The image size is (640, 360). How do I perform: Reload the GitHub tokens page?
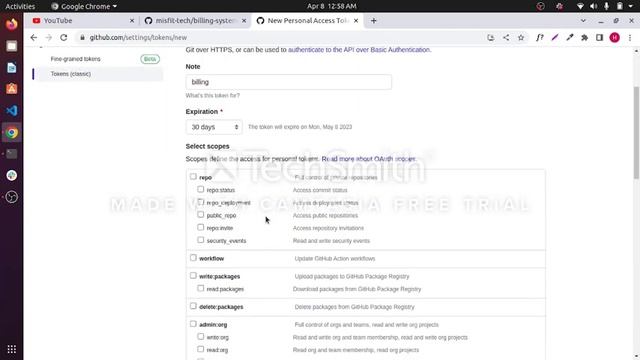point(64,38)
